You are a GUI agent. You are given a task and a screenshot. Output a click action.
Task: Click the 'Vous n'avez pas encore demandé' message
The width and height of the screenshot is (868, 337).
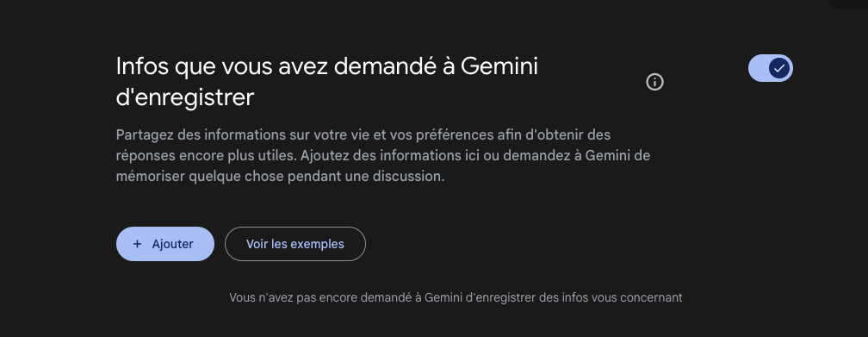point(456,297)
